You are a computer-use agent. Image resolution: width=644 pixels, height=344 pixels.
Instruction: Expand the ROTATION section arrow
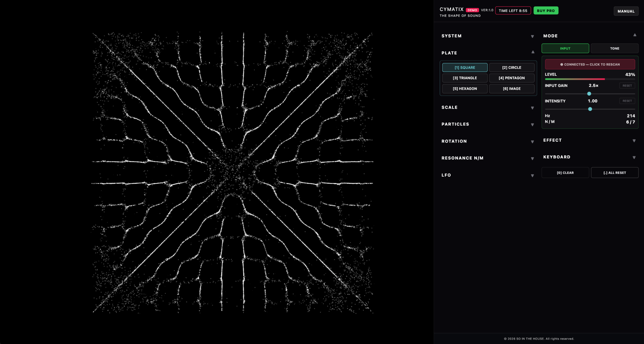[532, 142]
